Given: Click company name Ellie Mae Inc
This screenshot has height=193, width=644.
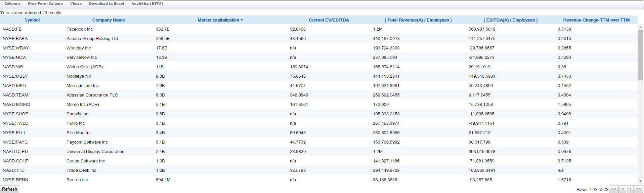Looking at the screenshot, I should 79,133.
